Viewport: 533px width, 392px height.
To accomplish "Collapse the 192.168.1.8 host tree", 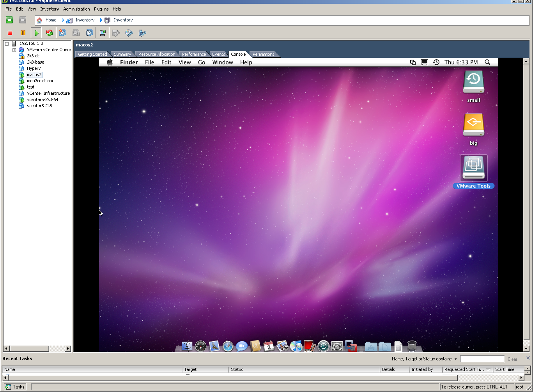I will point(7,44).
